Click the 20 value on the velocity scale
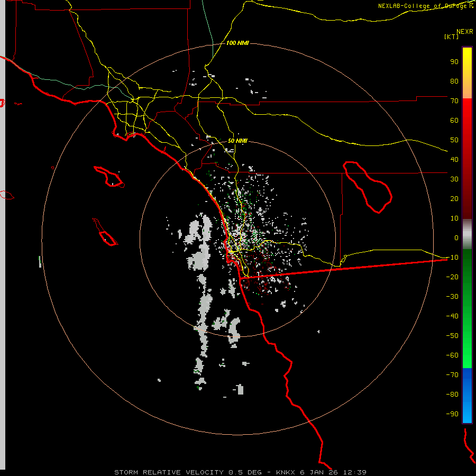This screenshot has width=476, height=476. tap(454, 198)
